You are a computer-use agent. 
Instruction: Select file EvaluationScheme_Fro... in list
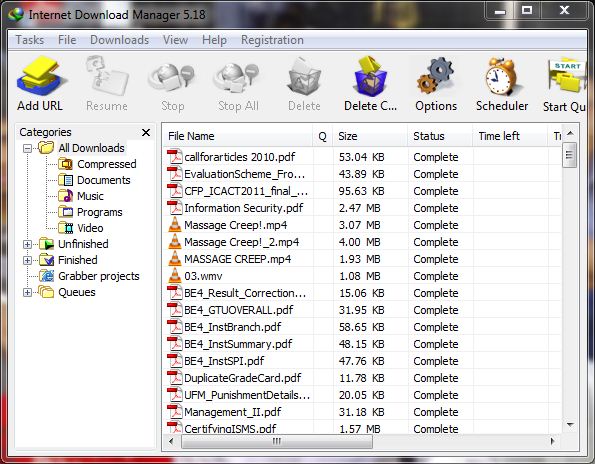(x=244, y=174)
